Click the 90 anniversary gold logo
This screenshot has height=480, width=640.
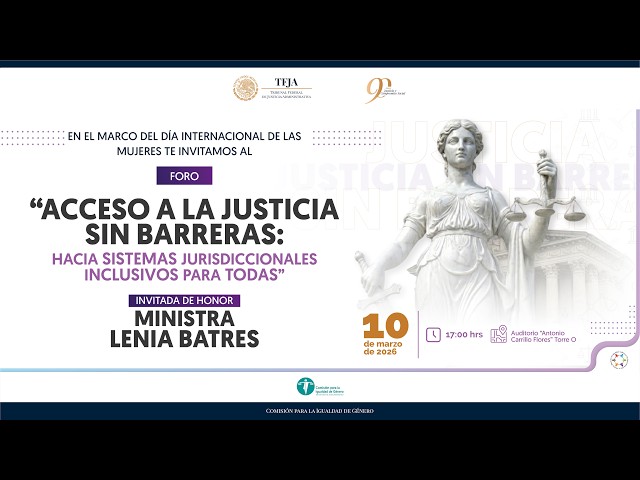point(385,89)
